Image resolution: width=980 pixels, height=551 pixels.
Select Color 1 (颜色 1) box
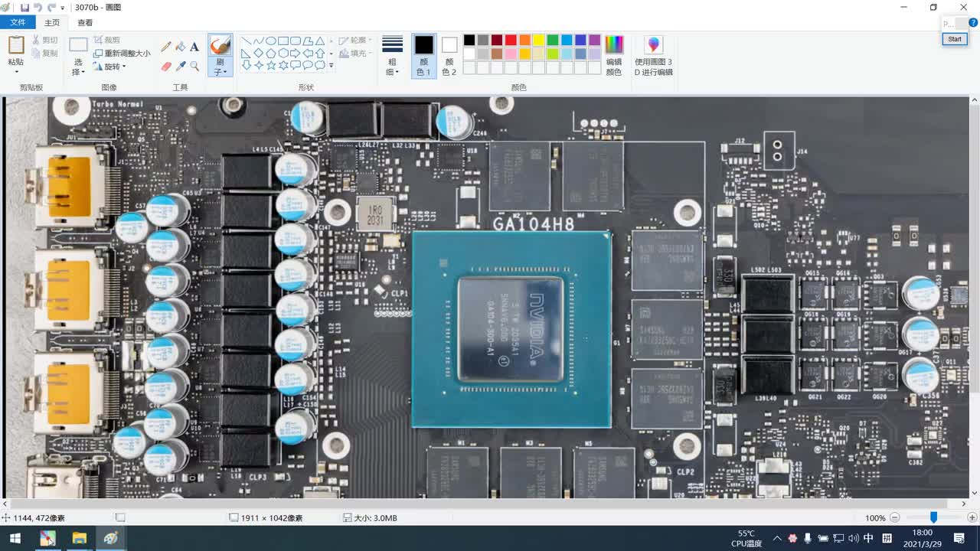pyautogui.click(x=423, y=55)
